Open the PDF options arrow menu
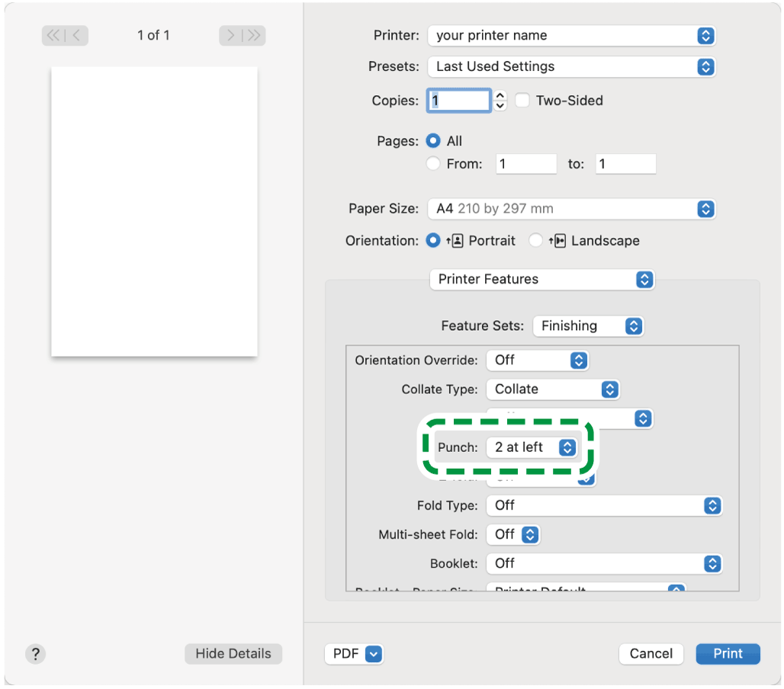784x689 pixels. (373, 653)
